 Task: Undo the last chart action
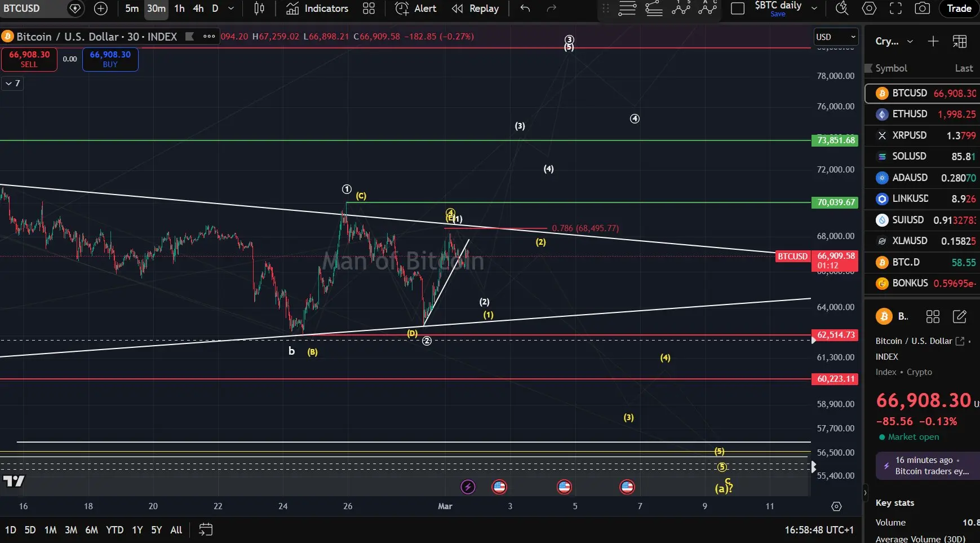[525, 8]
